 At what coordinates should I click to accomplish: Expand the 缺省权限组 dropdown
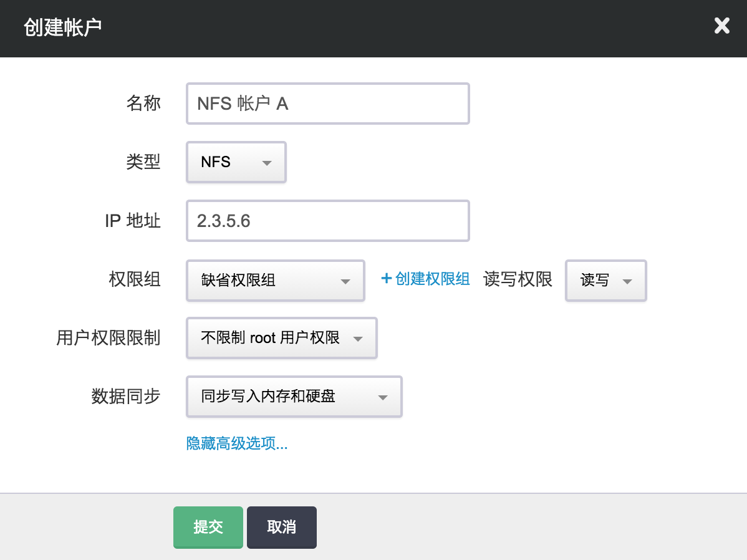point(275,281)
